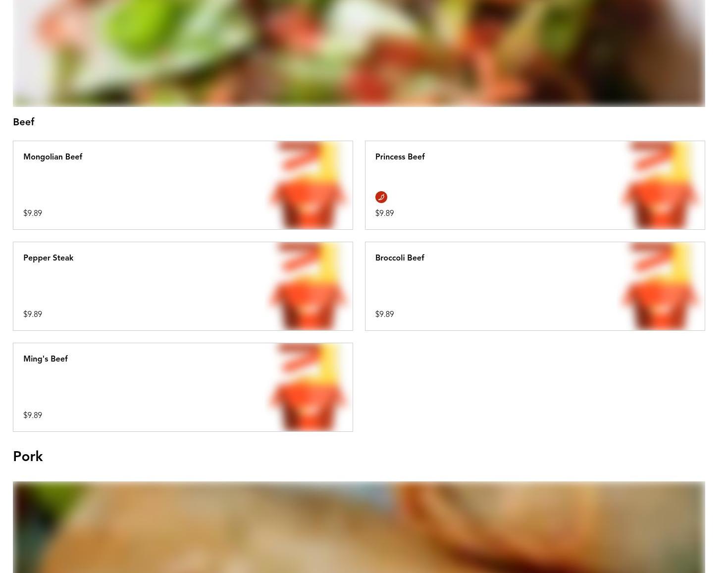The height and width of the screenshot is (573, 728).
Task: Click the $9.89 price on Mongolian Beef
Action: point(33,213)
